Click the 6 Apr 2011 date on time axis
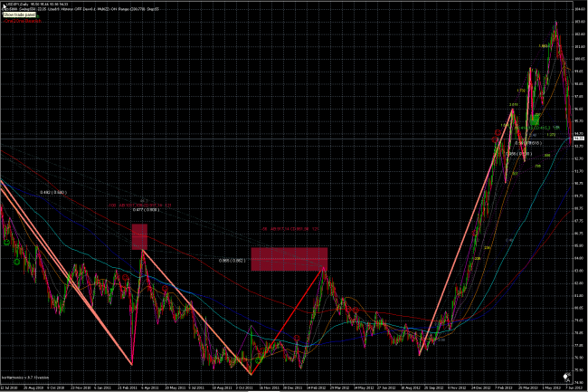 (149, 387)
